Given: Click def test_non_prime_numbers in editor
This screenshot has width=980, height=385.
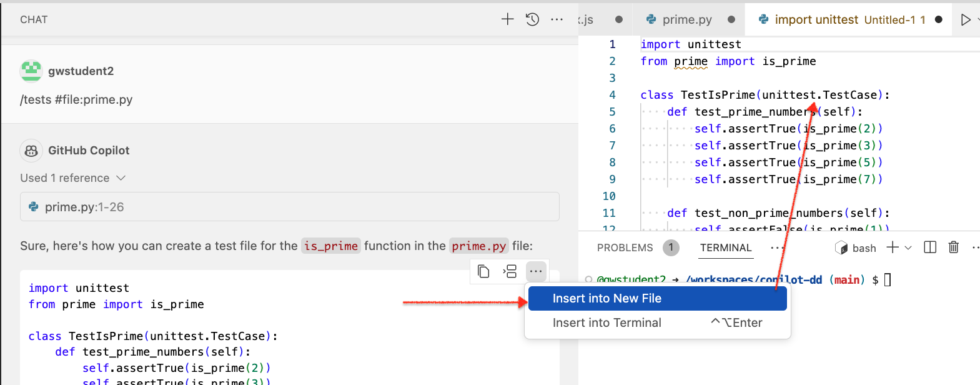Looking at the screenshot, I should [x=778, y=213].
